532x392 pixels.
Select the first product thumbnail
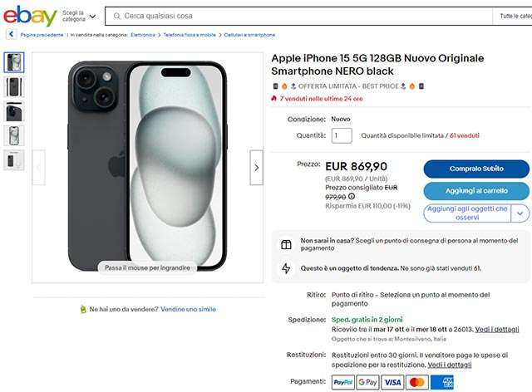[15, 62]
